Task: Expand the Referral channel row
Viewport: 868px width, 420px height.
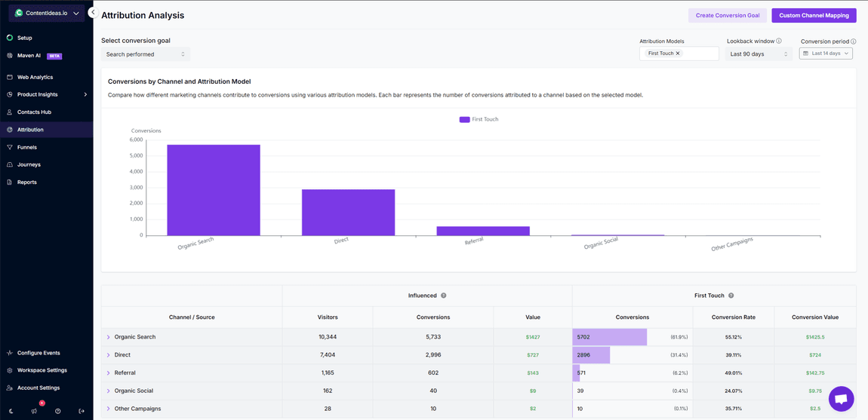Action: click(x=109, y=373)
